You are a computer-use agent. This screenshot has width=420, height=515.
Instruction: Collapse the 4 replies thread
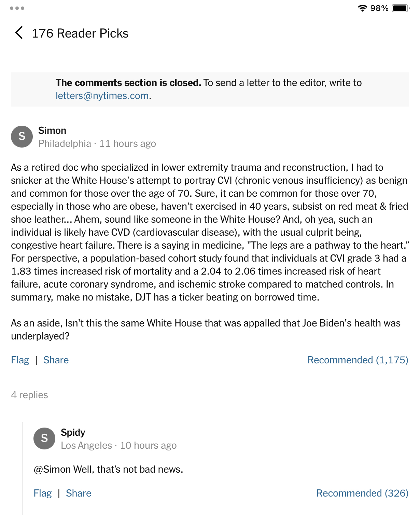click(x=29, y=395)
